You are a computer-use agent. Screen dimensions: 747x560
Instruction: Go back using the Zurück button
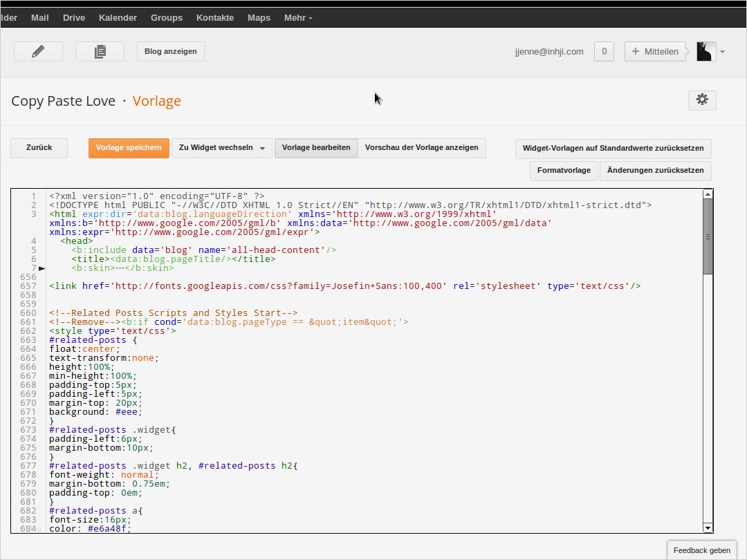(39, 147)
